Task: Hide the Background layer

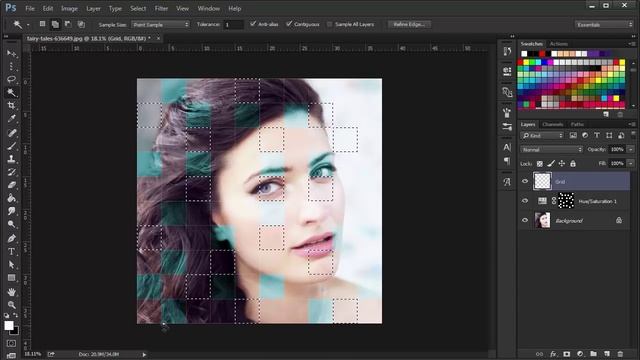Action: tap(525, 220)
